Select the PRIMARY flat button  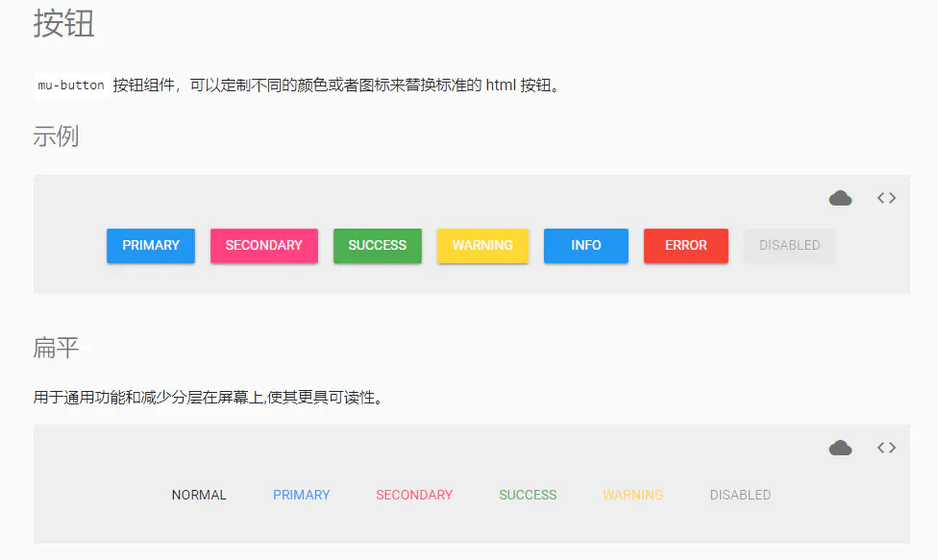point(301,495)
